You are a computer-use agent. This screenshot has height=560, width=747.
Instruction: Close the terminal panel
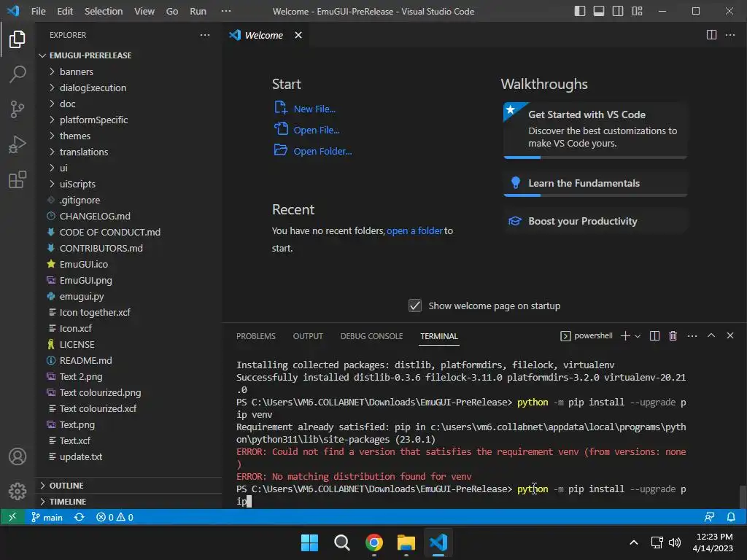729,335
